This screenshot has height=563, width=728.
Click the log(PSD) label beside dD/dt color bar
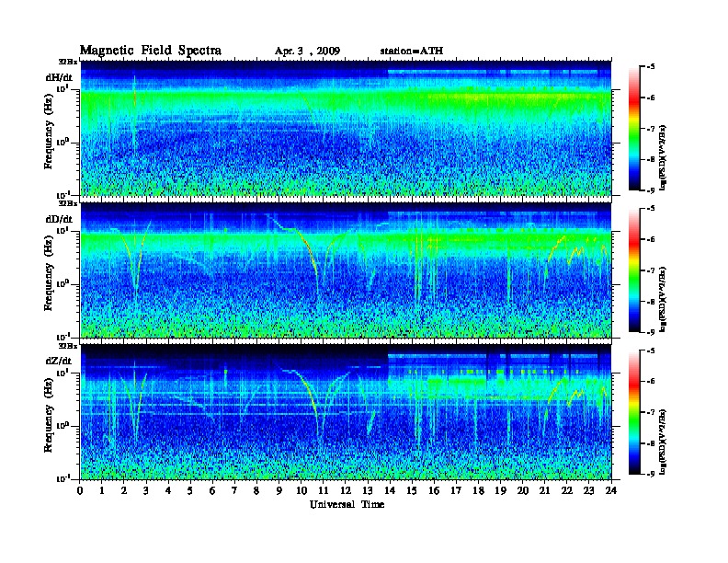[x=664, y=299]
